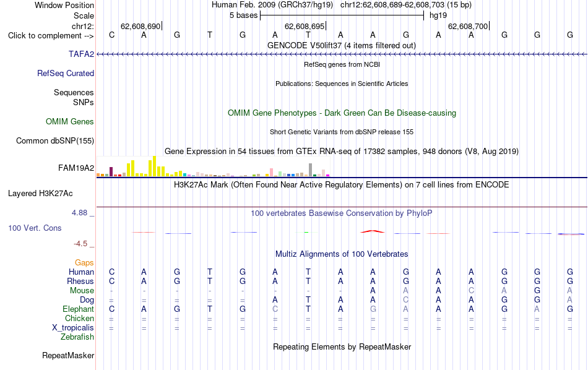Click the T base in Dog row
The width and height of the screenshot is (588, 370).
point(308,300)
